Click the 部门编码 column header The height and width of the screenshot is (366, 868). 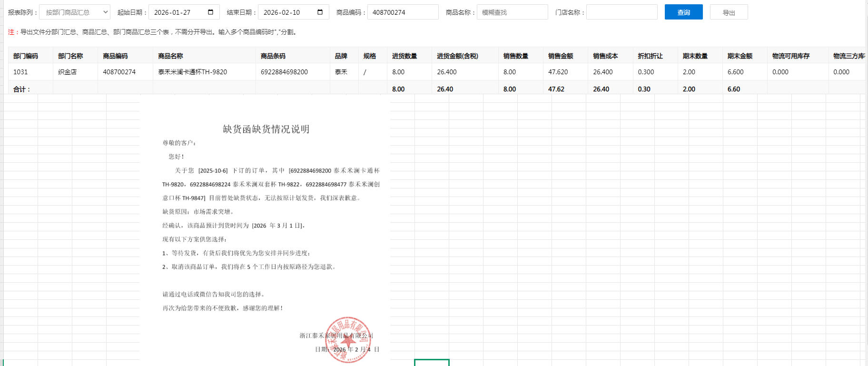click(26, 56)
